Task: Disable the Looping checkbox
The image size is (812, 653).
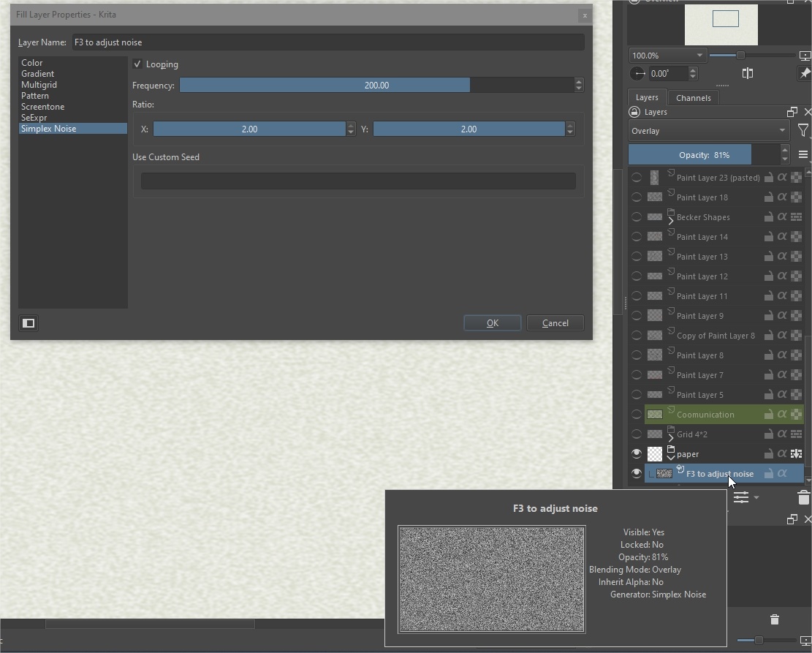Action: pyautogui.click(x=137, y=64)
